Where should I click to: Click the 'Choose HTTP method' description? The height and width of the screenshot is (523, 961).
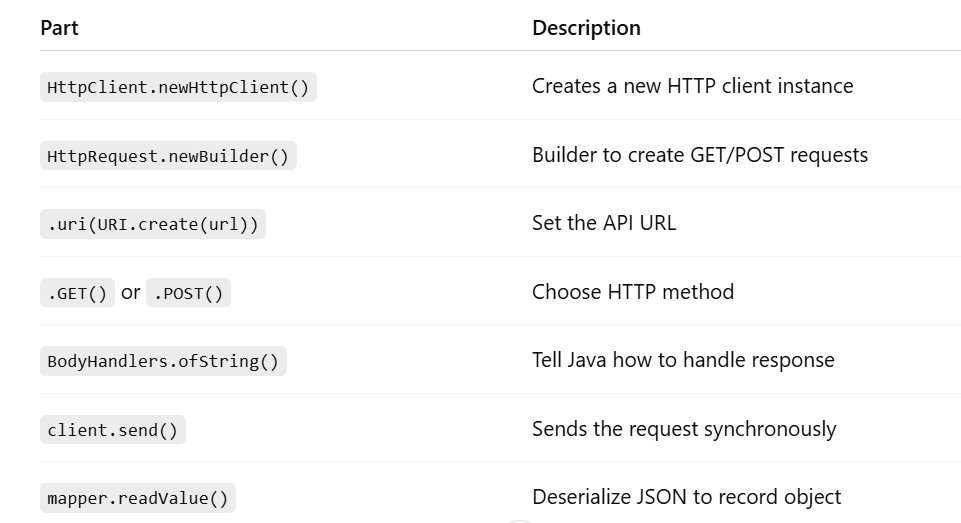point(633,292)
